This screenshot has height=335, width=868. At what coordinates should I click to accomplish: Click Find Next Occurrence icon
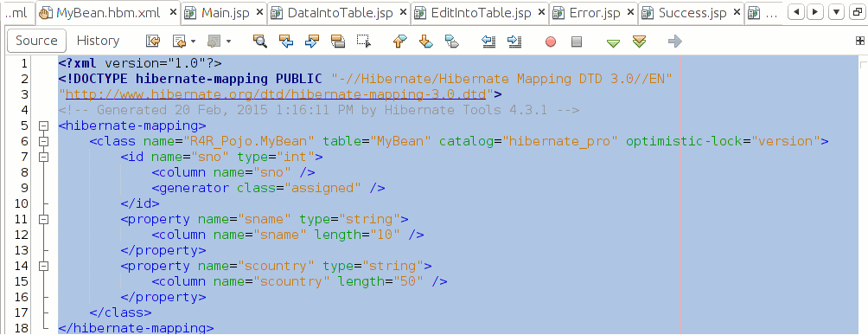click(x=312, y=41)
